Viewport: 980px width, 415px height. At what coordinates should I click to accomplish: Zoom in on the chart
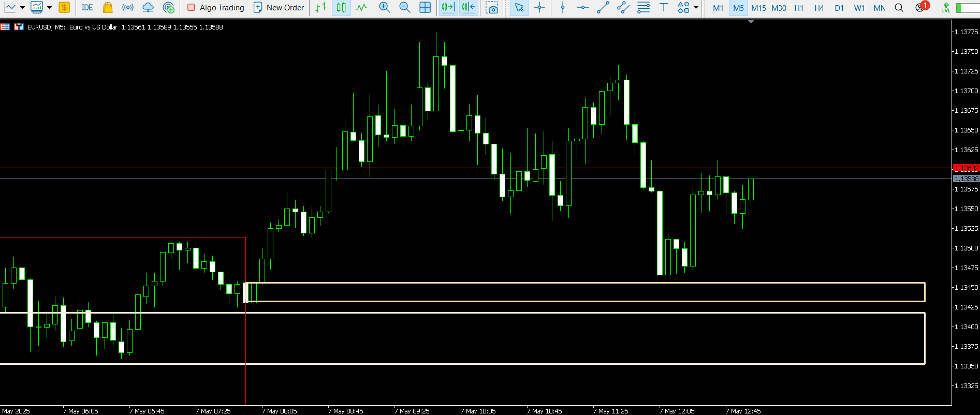(384, 8)
